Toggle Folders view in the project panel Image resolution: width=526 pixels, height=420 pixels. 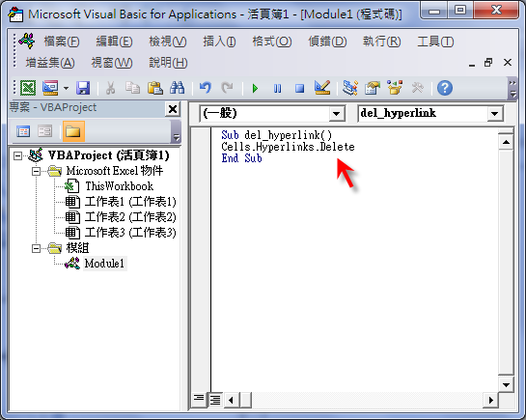[x=73, y=131]
